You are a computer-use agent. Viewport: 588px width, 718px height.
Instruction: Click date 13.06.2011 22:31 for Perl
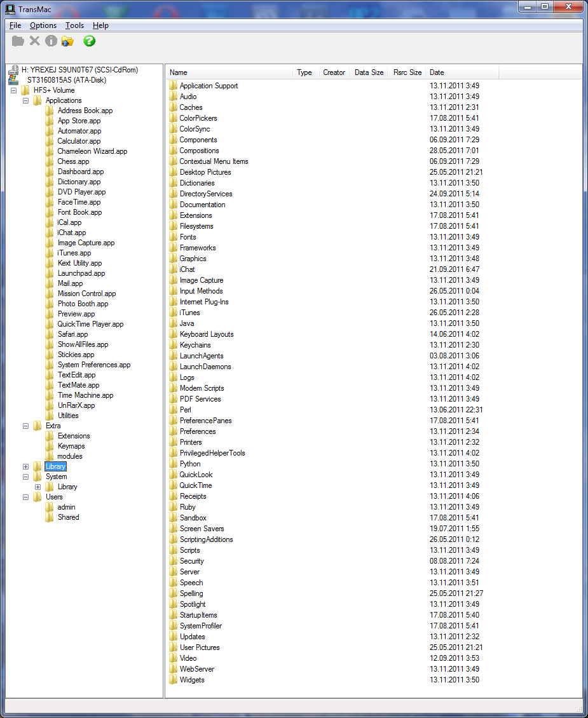click(x=456, y=410)
